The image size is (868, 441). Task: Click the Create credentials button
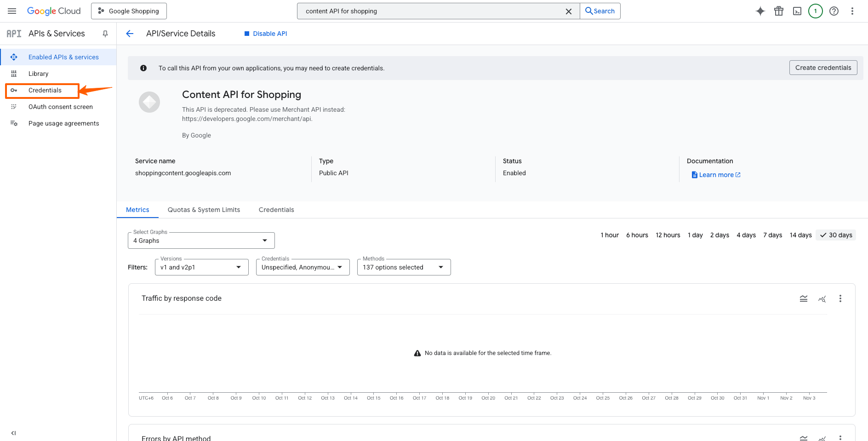(x=823, y=68)
